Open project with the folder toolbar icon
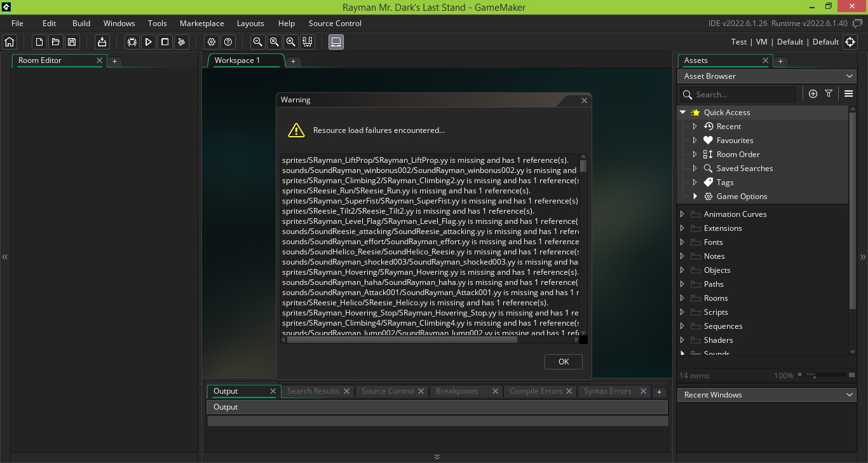This screenshot has width=868, height=463. click(x=55, y=42)
